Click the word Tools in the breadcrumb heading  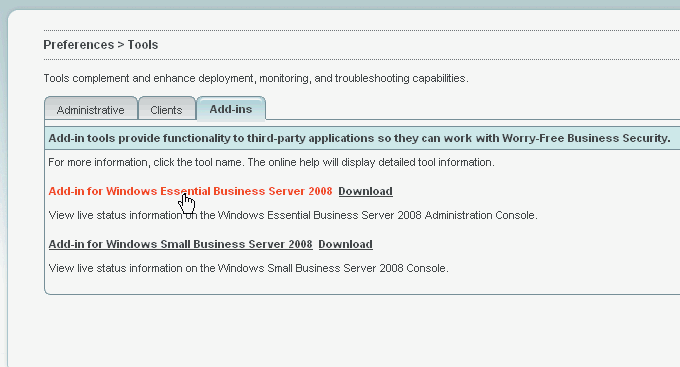pyautogui.click(x=143, y=45)
